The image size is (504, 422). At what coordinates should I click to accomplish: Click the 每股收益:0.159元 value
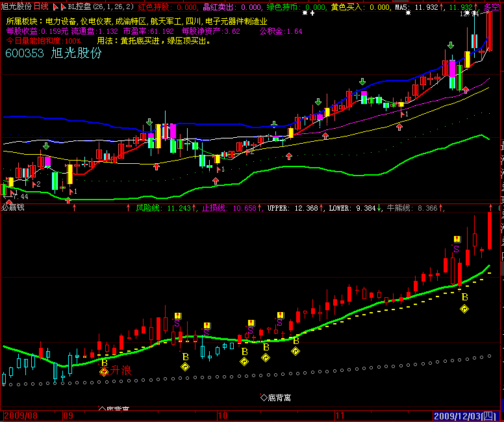pyautogui.click(x=37, y=32)
